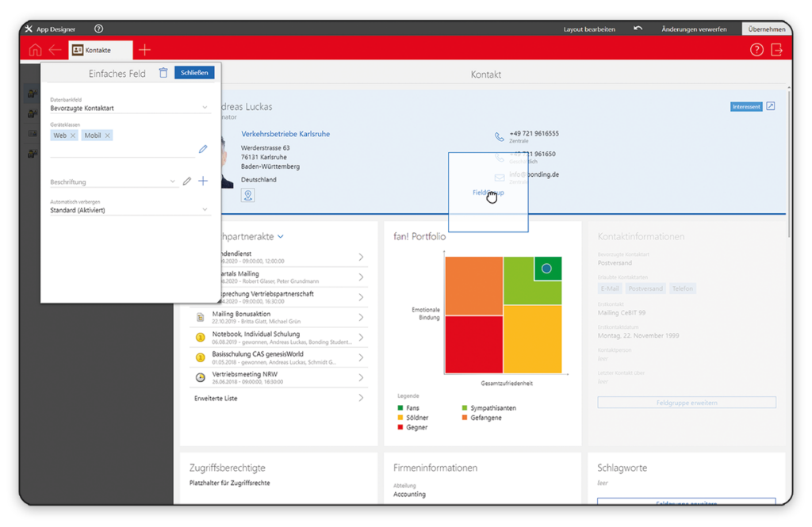The width and height of the screenshot is (812, 527).
Task: Open the map location pin icon
Action: click(x=248, y=195)
